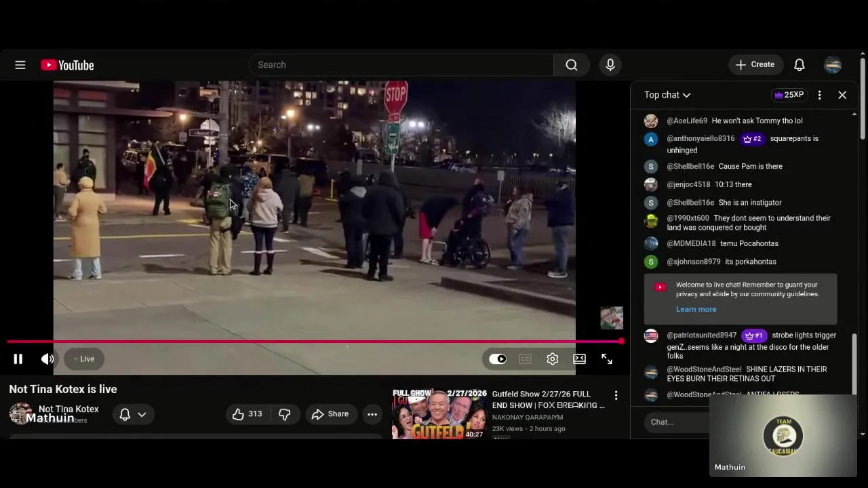
Task: Open the 25XP points badge
Action: [789, 95]
